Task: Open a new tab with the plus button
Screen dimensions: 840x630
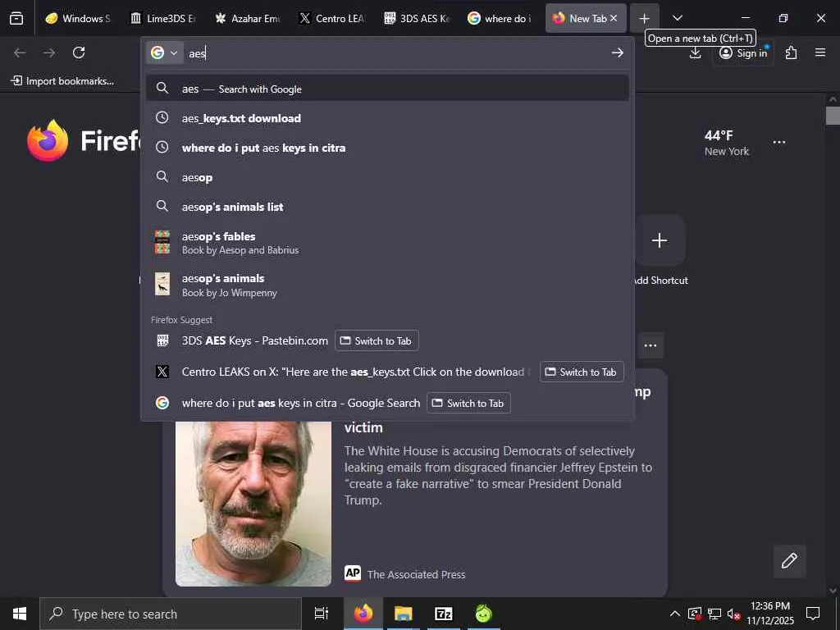Action: pos(644,18)
